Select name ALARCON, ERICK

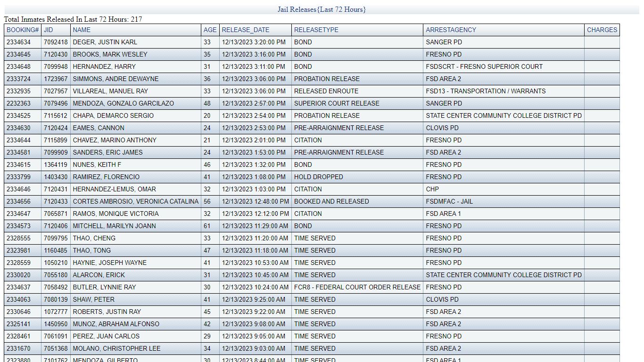pyautogui.click(x=99, y=275)
